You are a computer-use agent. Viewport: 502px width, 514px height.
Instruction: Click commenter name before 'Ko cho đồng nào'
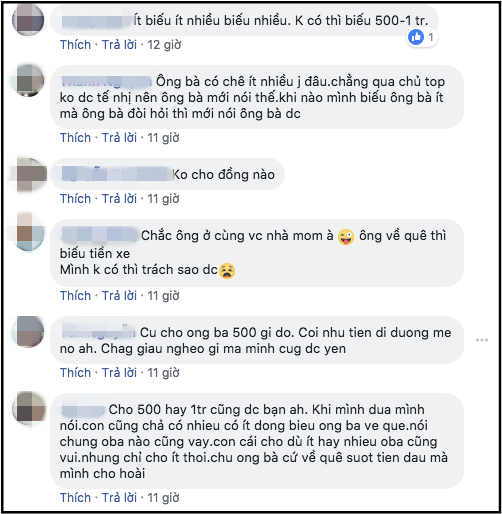[115, 174]
